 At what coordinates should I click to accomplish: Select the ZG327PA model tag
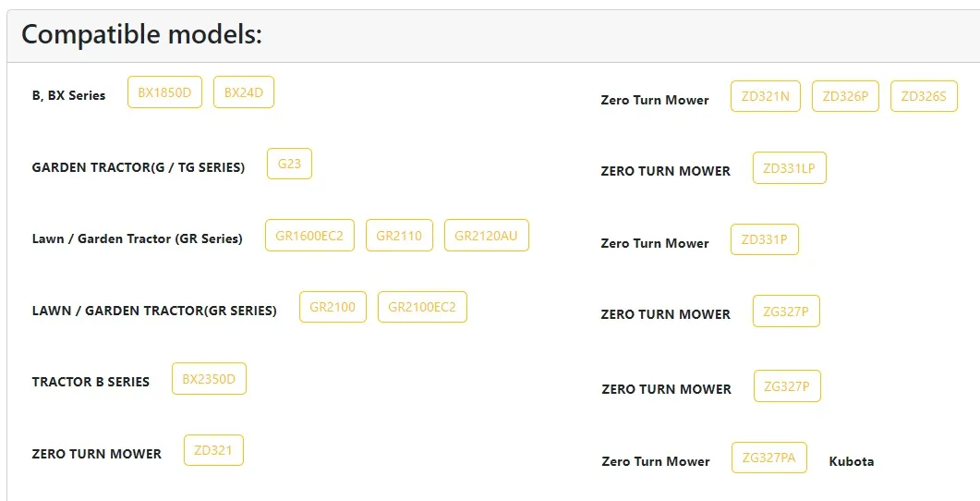(769, 458)
